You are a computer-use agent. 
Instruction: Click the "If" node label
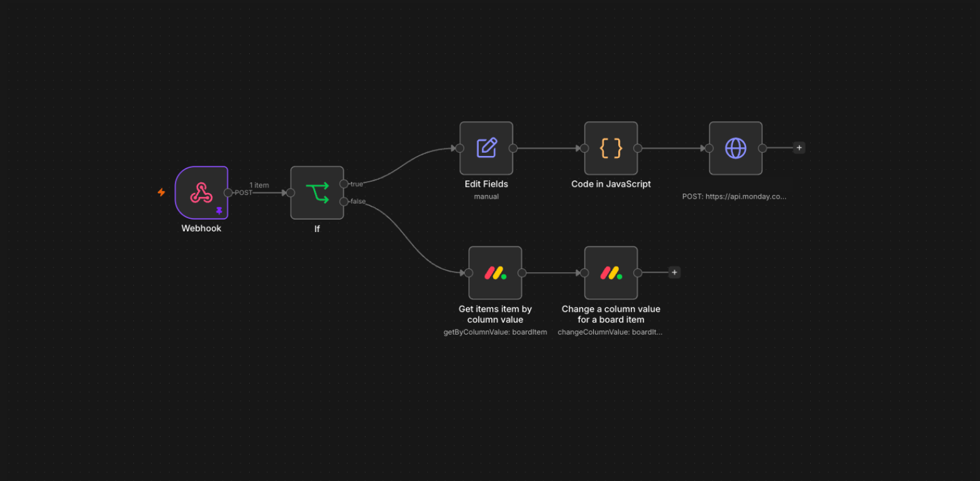(317, 229)
